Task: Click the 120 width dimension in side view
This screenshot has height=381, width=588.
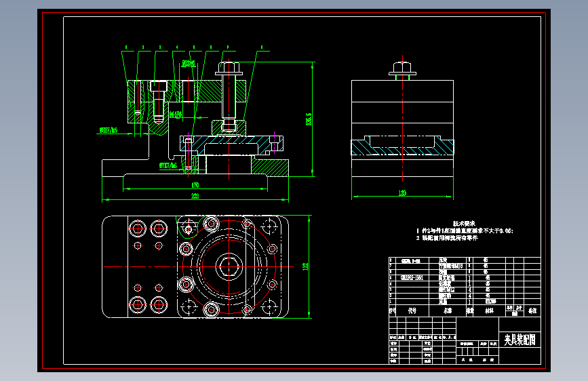Action: click(x=402, y=193)
